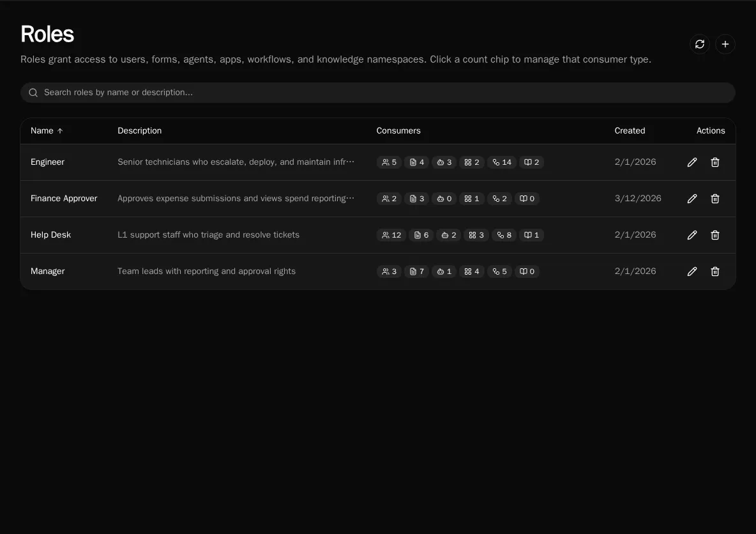
Task: Open Finance Approver workflows chip showing 2
Action: coord(499,199)
